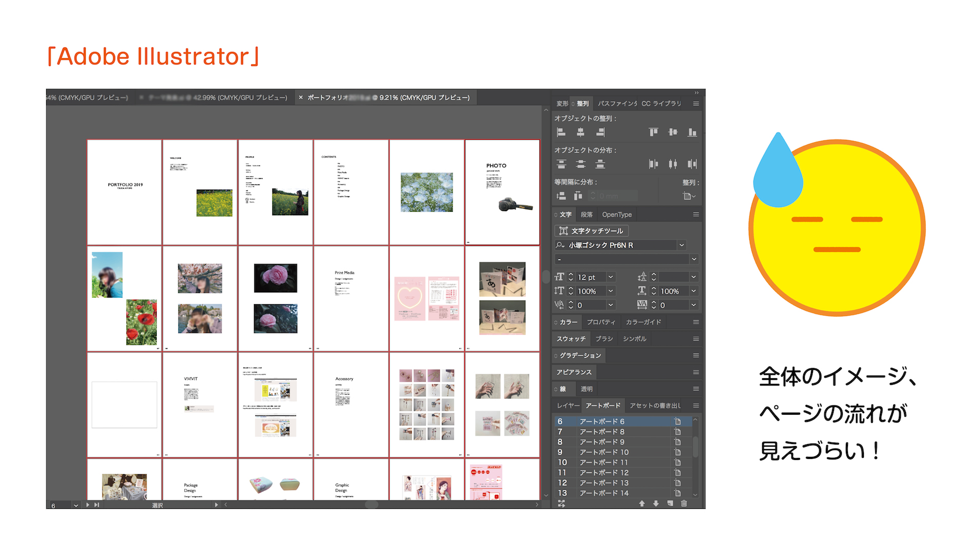This screenshot has width=980, height=555.
Task: Open the artboards panel options menu
Action: point(696,405)
